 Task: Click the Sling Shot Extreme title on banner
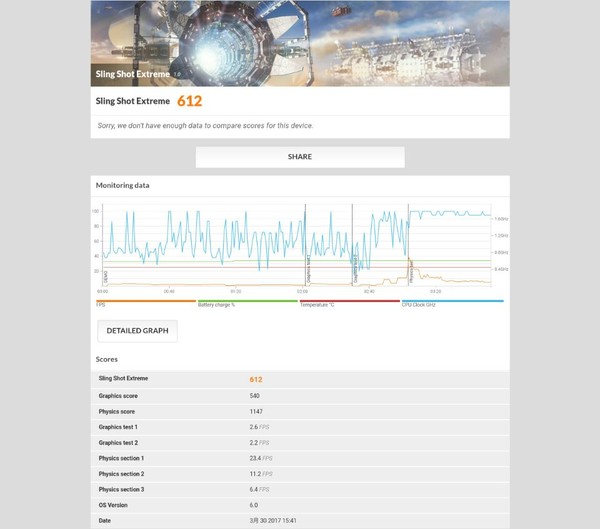tap(133, 74)
